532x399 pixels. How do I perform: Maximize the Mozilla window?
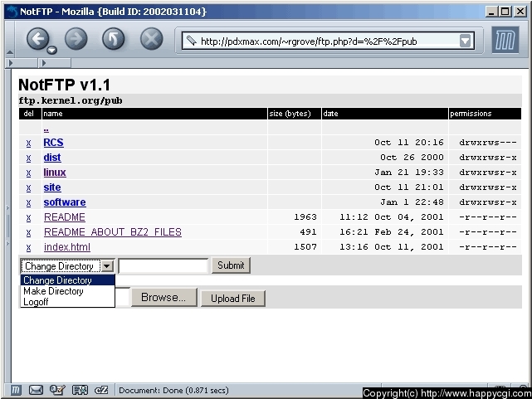click(x=505, y=12)
